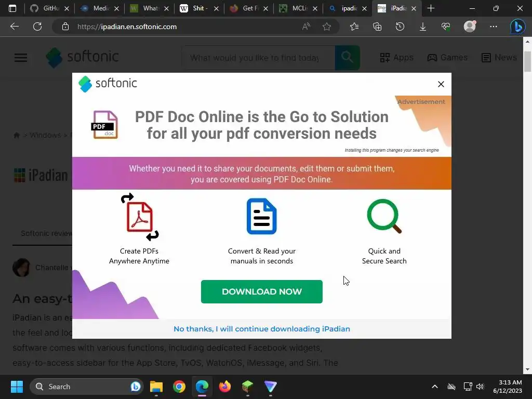Go back using browser back arrow
532x399 pixels.
click(x=14, y=26)
